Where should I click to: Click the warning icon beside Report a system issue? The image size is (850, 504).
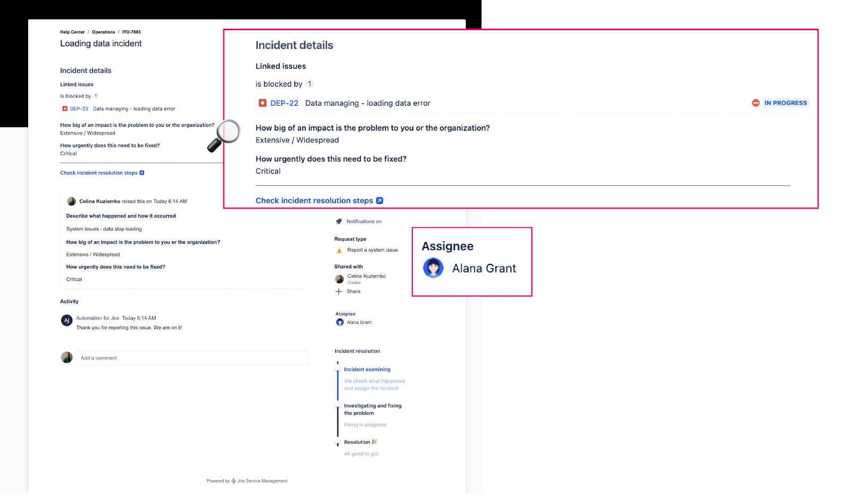point(340,250)
